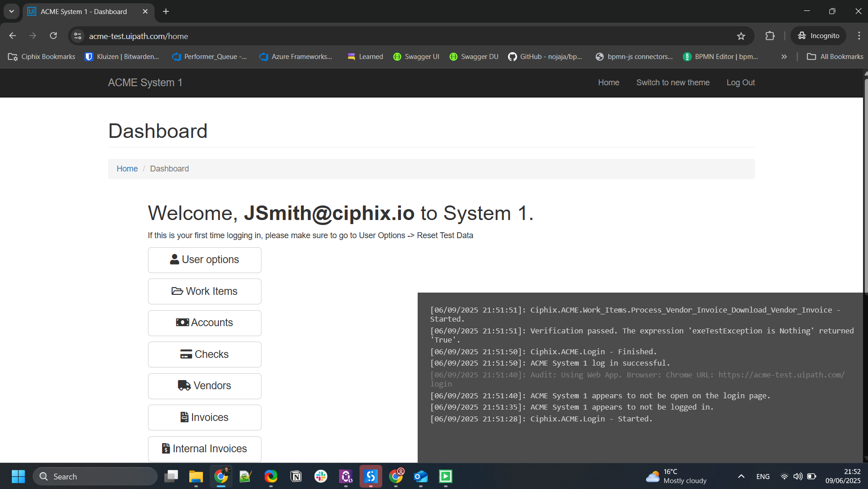Click the ACME System 1 brand title
868x489 pixels.
[x=145, y=83]
